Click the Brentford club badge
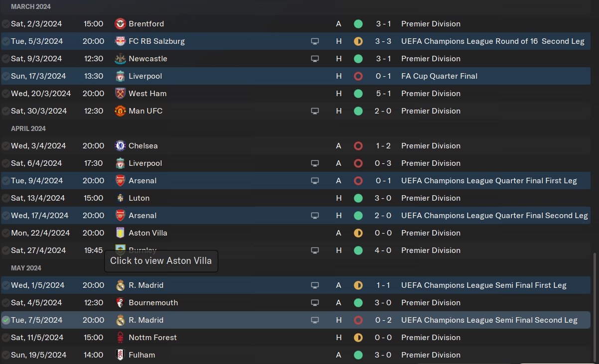This screenshot has height=364, width=599. (120, 24)
